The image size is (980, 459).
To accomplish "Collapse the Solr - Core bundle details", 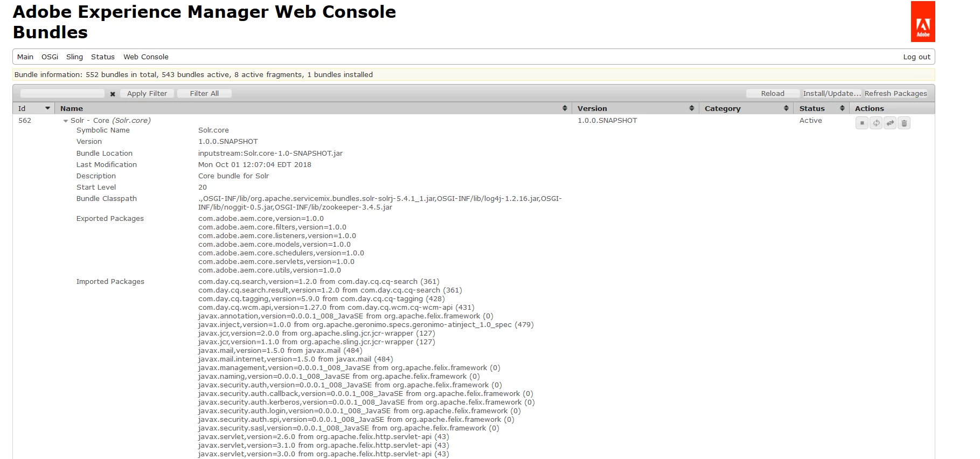I will tap(66, 121).
